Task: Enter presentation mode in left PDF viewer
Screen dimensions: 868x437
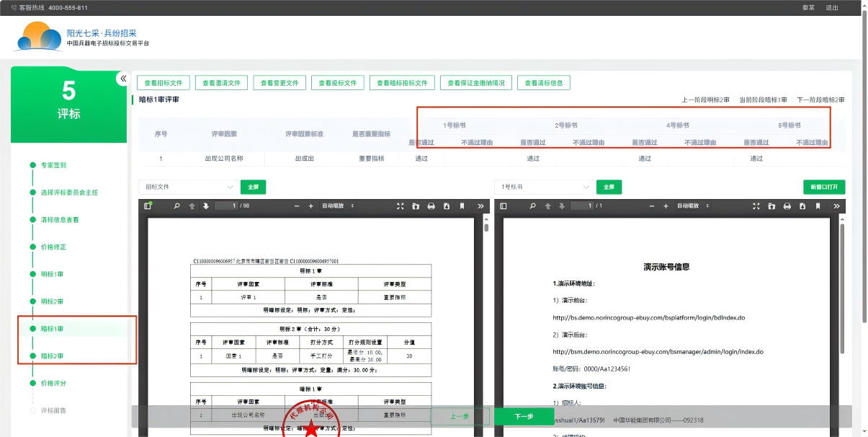Action: [x=401, y=206]
